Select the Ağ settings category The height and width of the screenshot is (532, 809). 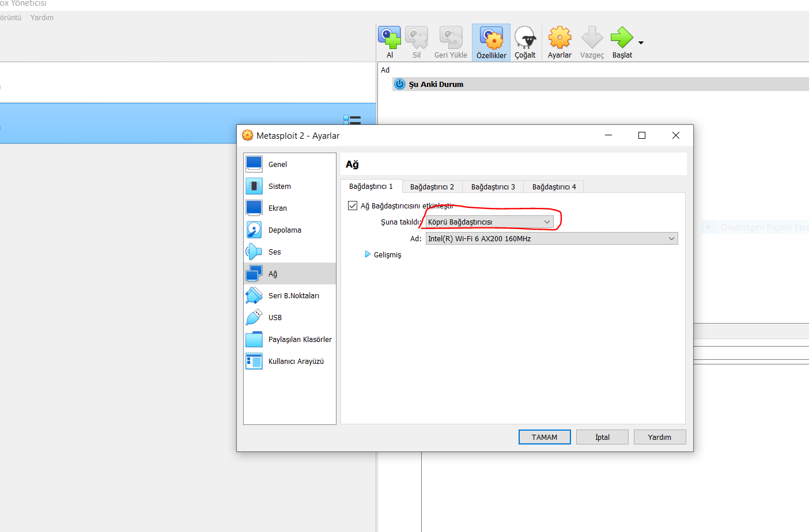click(290, 273)
